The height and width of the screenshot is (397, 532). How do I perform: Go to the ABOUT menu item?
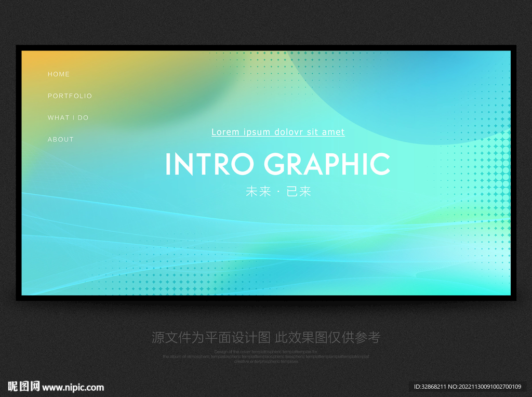pyautogui.click(x=60, y=139)
